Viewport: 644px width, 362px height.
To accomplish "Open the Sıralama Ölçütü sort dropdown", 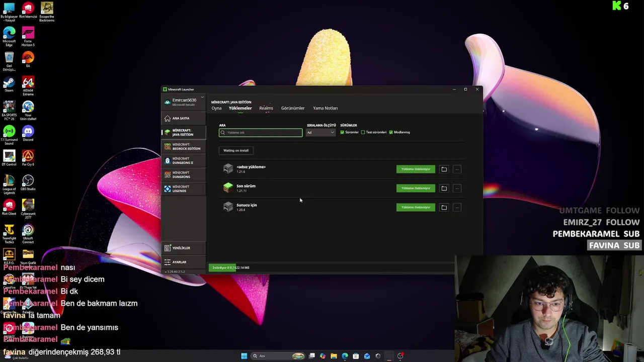I will click(x=321, y=132).
